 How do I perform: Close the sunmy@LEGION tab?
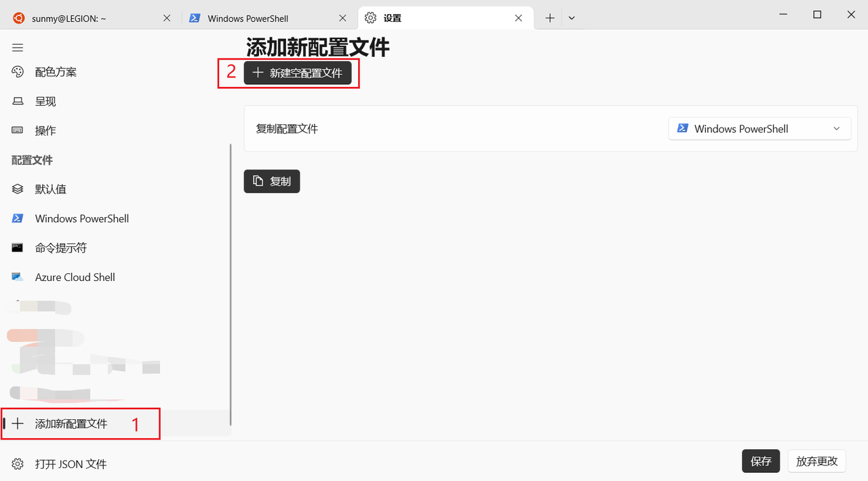coord(167,18)
